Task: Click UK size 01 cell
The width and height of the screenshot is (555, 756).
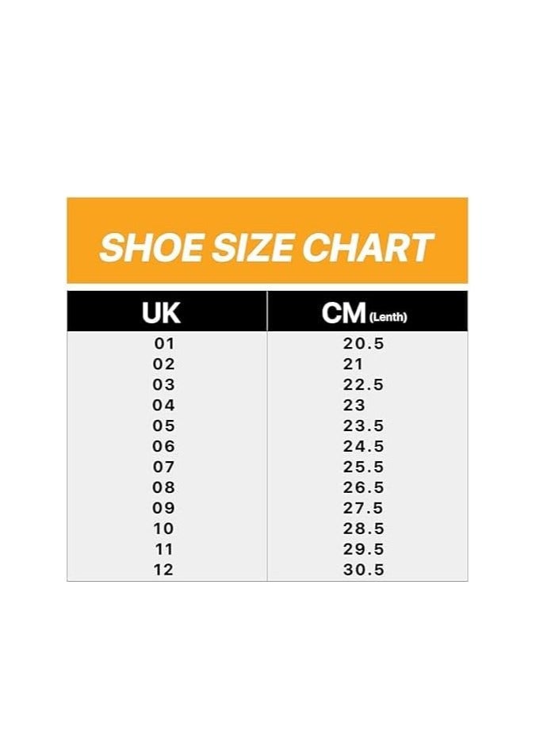Action: (163, 344)
